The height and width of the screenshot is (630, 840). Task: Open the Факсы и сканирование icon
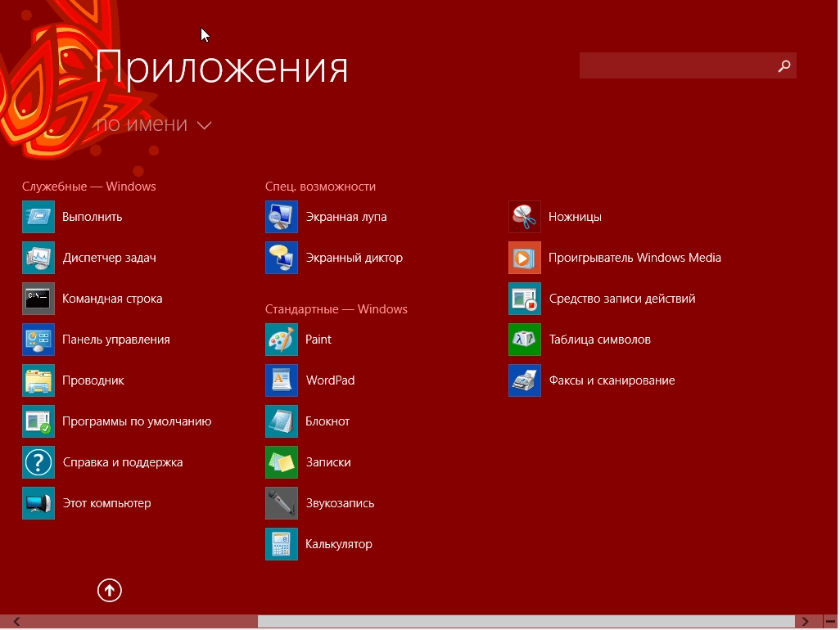tap(525, 380)
